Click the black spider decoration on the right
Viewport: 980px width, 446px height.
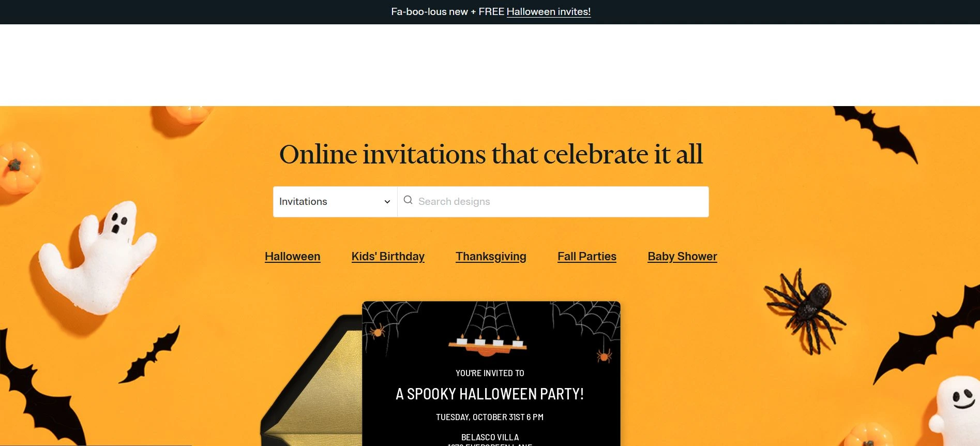[805, 310]
